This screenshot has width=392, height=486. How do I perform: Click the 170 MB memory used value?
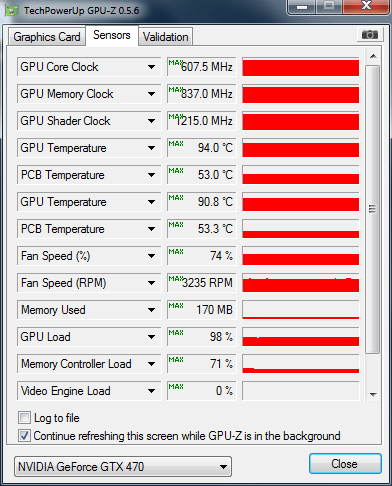tap(202, 310)
